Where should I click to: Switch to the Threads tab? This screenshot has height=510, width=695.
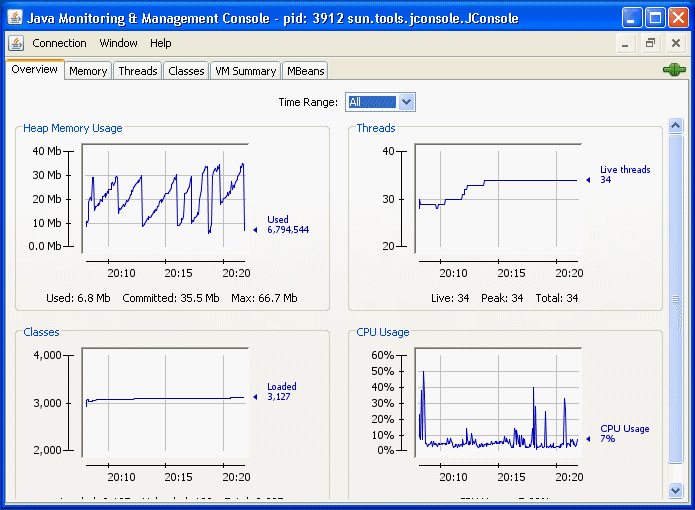point(138,71)
